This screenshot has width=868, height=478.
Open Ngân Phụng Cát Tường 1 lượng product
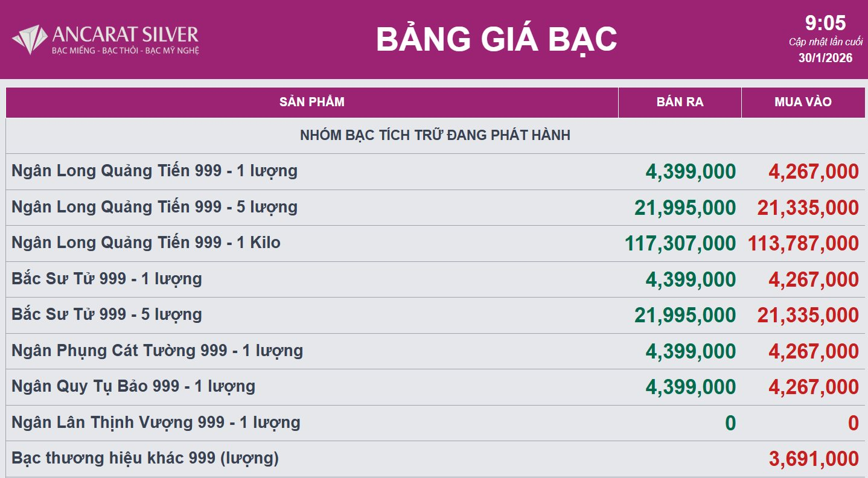(x=157, y=351)
